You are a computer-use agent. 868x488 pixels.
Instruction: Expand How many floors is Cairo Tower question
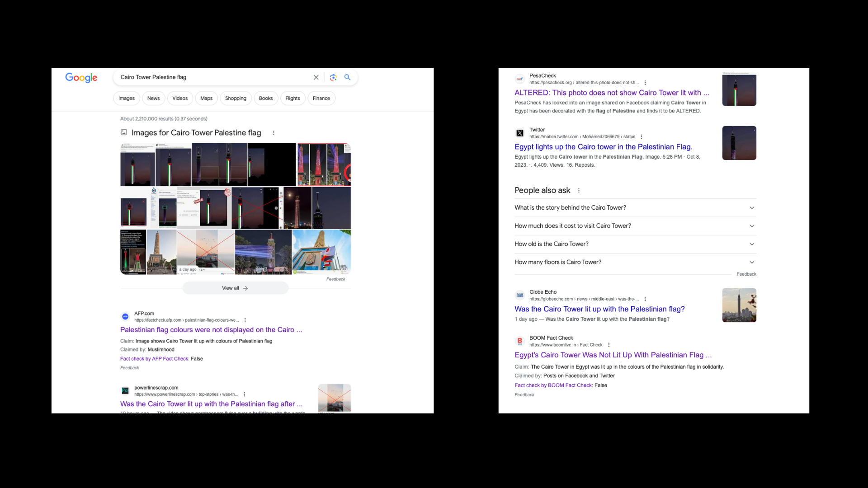tap(635, 262)
